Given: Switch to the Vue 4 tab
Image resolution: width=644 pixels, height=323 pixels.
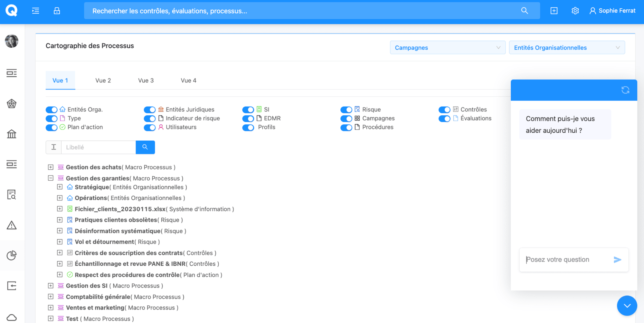Looking at the screenshot, I should coord(188,81).
